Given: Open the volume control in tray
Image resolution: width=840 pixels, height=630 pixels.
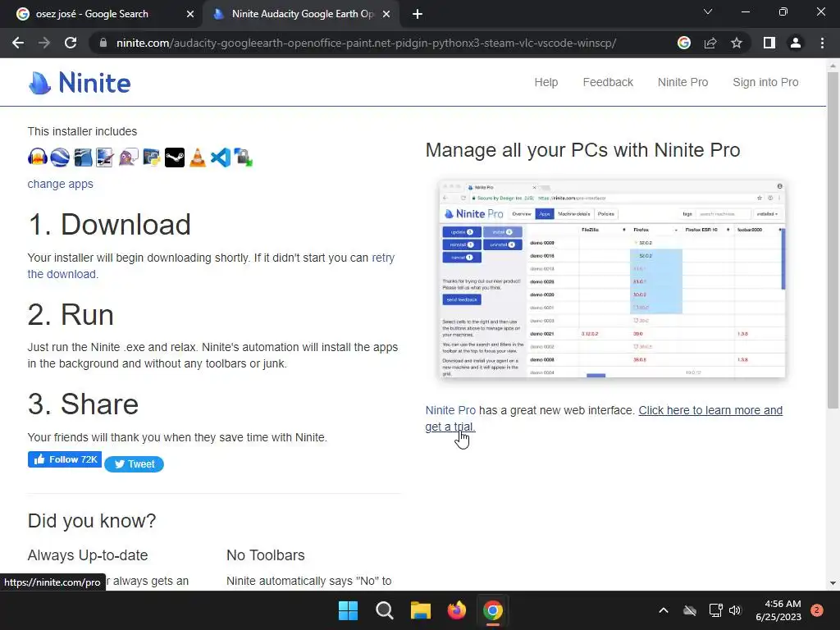Looking at the screenshot, I should click(x=735, y=610).
